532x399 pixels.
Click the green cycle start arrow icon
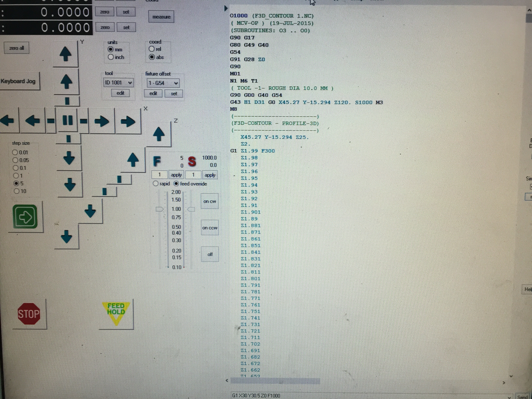pos(25,217)
